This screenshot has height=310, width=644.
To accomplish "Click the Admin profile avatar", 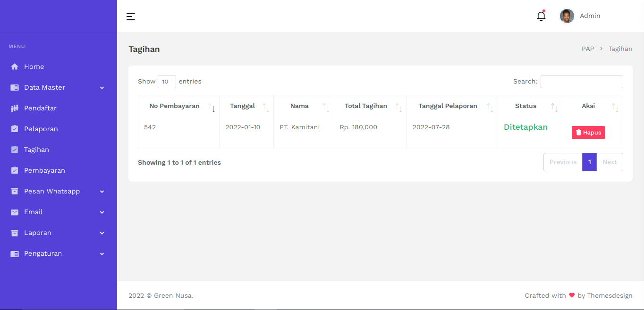I will (567, 16).
